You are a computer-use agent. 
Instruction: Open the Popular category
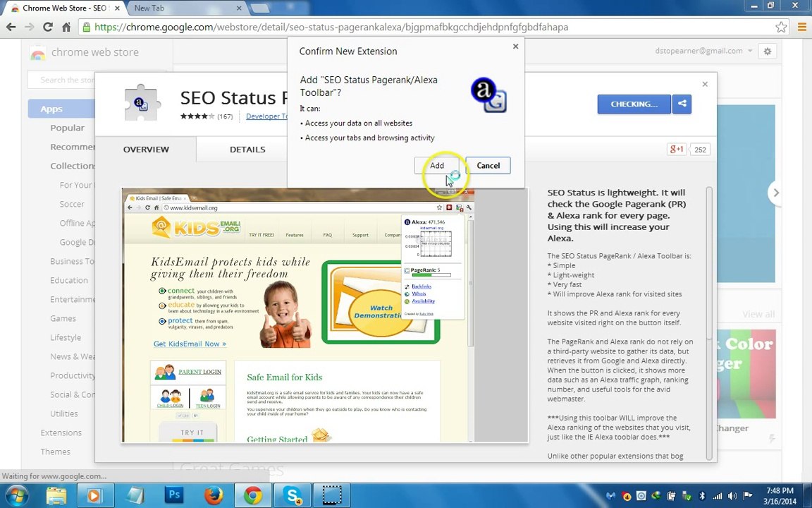(68, 128)
